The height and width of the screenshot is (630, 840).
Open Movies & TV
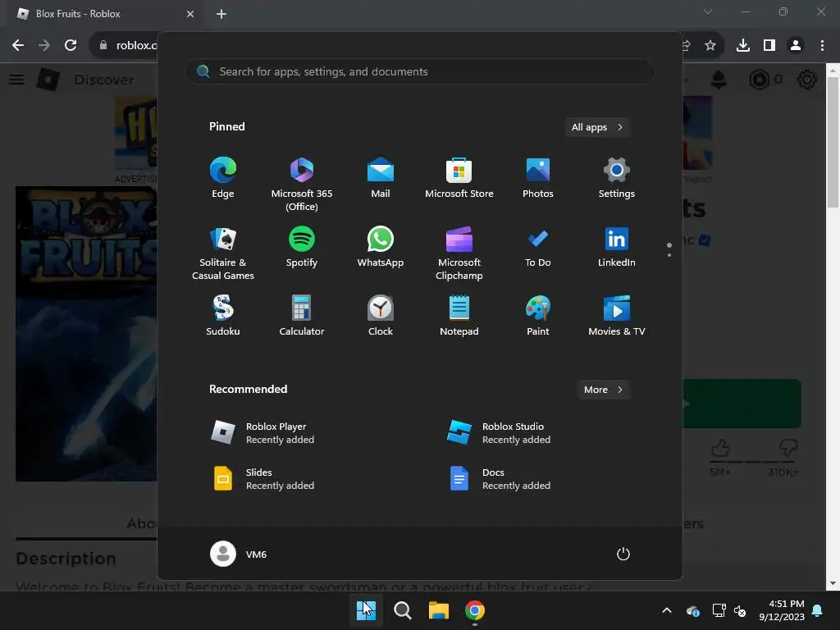617,316
